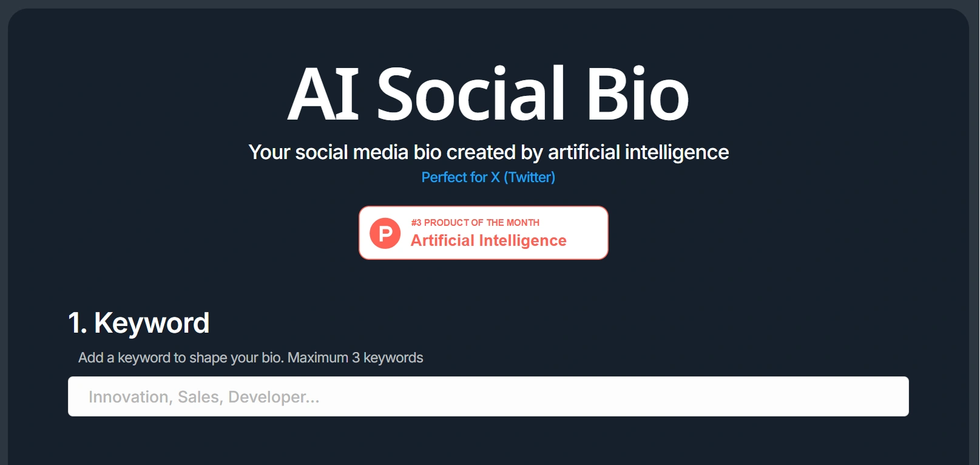Click the 'AI Social Bio' page title
This screenshot has width=980, height=465.
click(x=489, y=92)
